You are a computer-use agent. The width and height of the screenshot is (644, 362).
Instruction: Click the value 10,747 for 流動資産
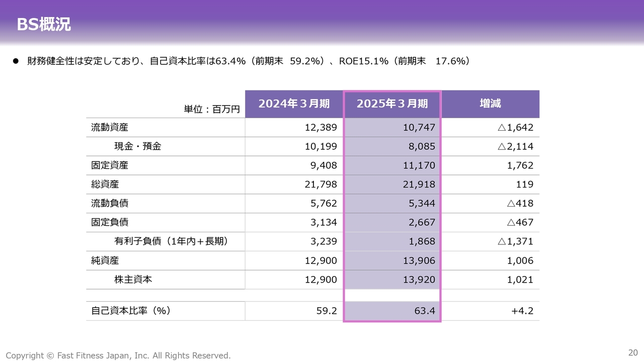[x=419, y=127]
